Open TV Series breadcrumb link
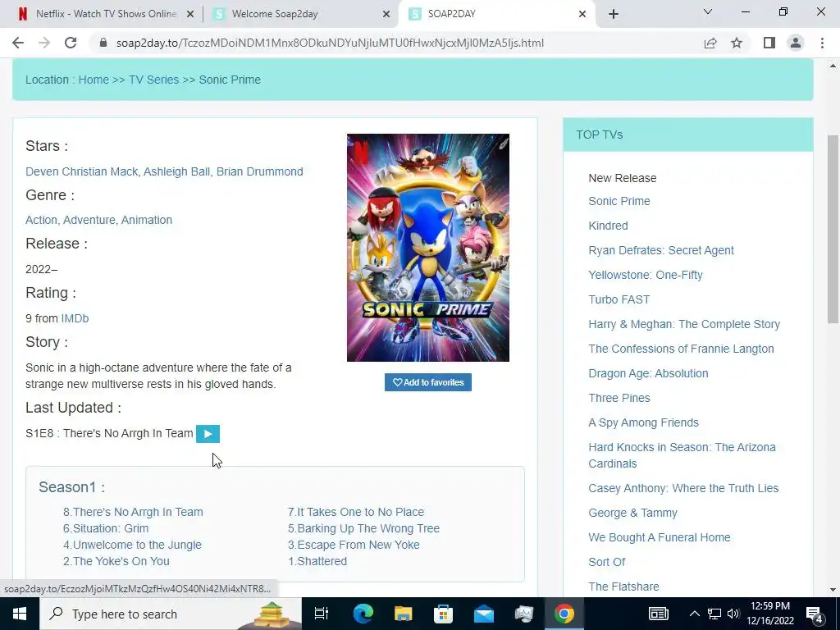 pyautogui.click(x=153, y=80)
